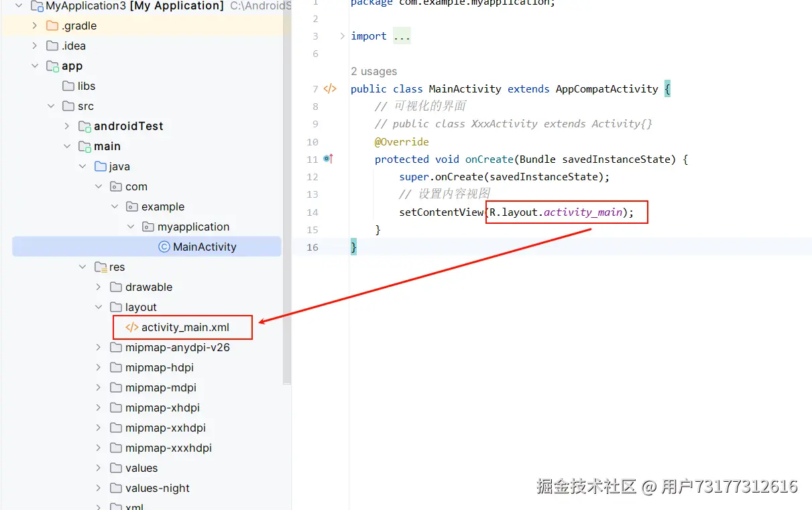
Task: Expand the .gradle folder chevron
Action: click(x=35, y=25)
